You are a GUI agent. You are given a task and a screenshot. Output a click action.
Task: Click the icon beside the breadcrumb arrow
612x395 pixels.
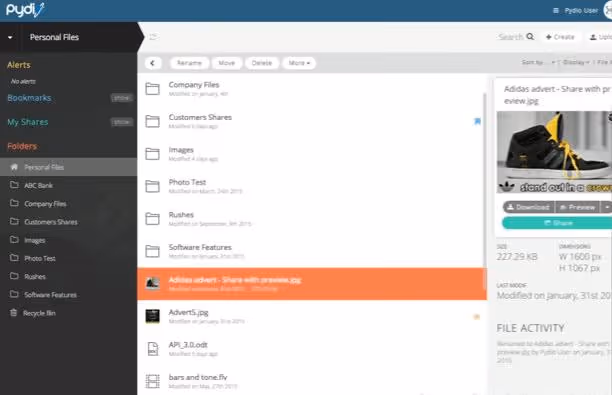click(x=153, y=37)
